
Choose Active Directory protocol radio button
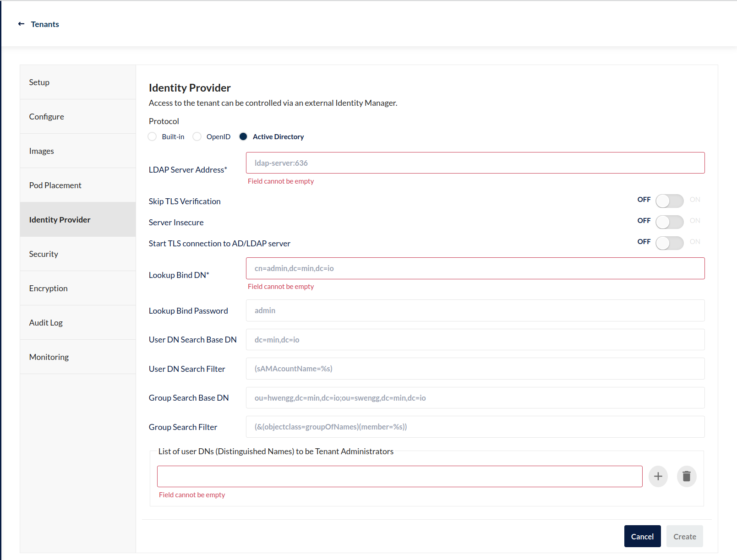pos(243,136)
